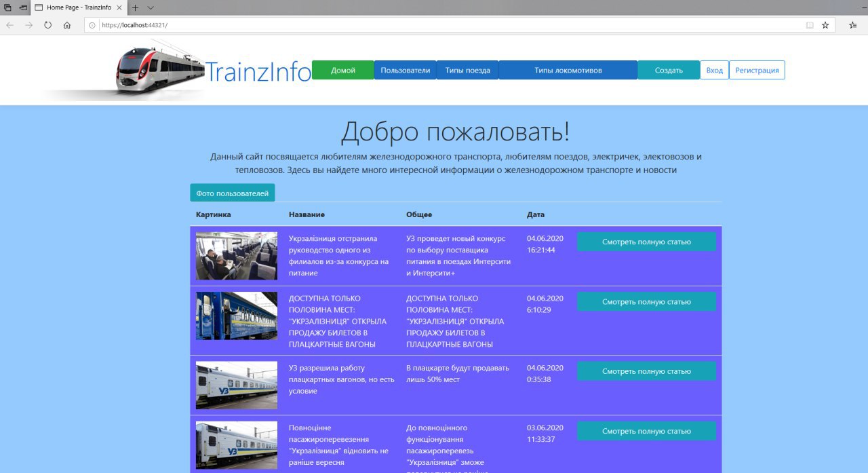Click the set-tabs-aside icon
This screenshot has width=868, height=473.
pos(24,7)
